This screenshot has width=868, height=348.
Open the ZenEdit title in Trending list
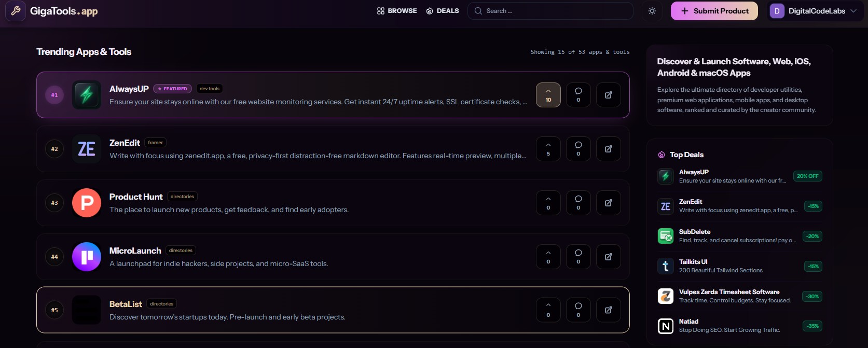[x=125, y=143]
